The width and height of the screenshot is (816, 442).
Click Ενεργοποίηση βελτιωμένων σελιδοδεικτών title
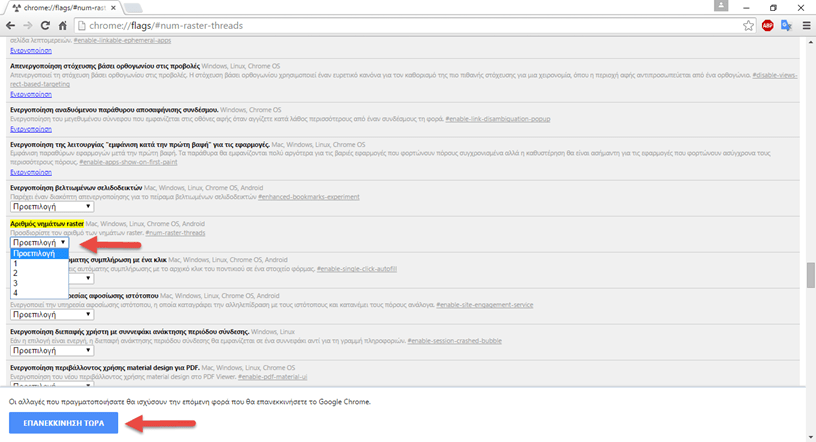[x=76, y=187]
